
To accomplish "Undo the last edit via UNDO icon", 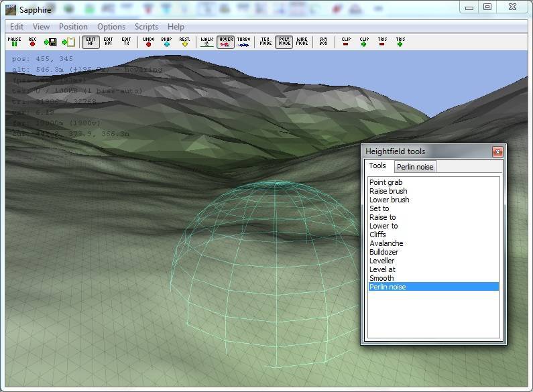I will (148, 42).
